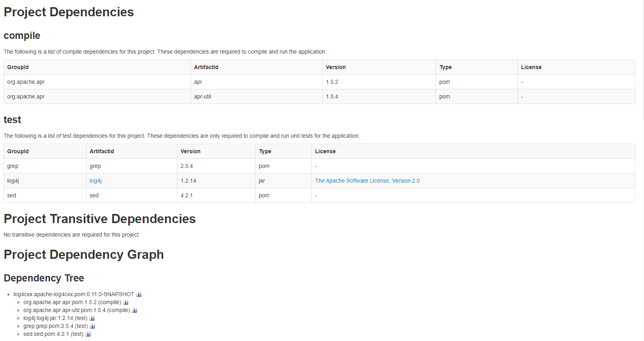Click the 2.5.4 version cell for grep
This screenshot has width=644, height=341.
point(216,166)
